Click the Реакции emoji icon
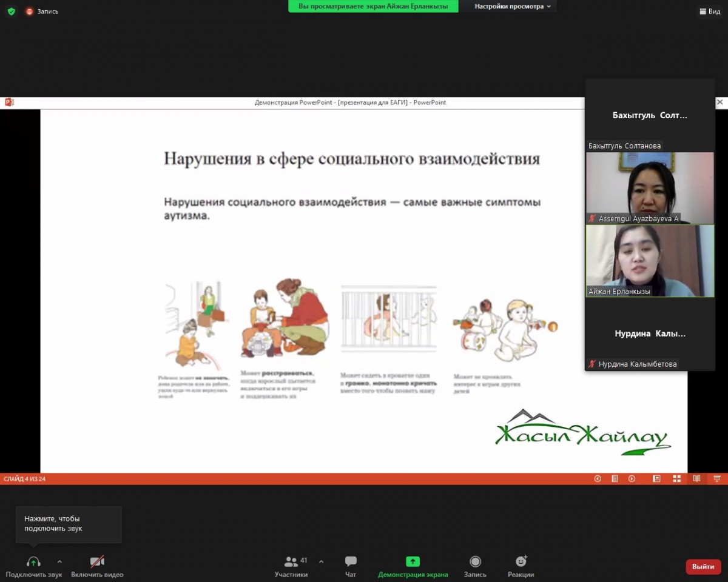728x582 pixels. [x=521, y=562]
